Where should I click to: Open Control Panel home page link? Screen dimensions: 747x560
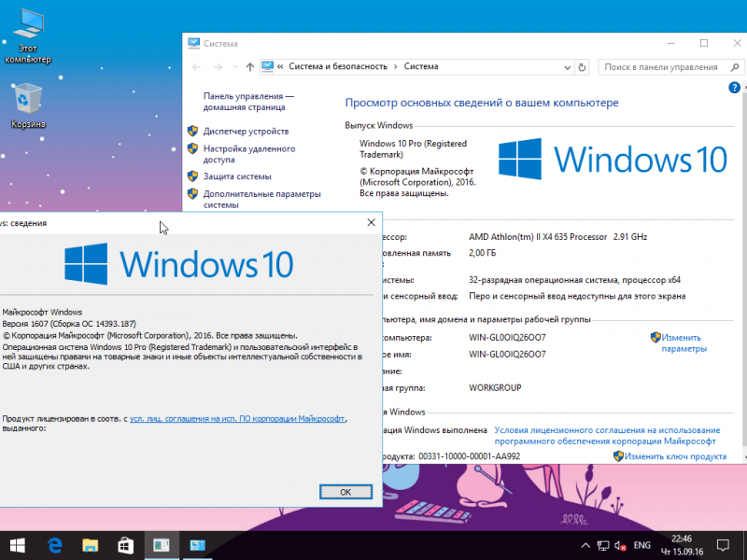[x=248, y=102]
